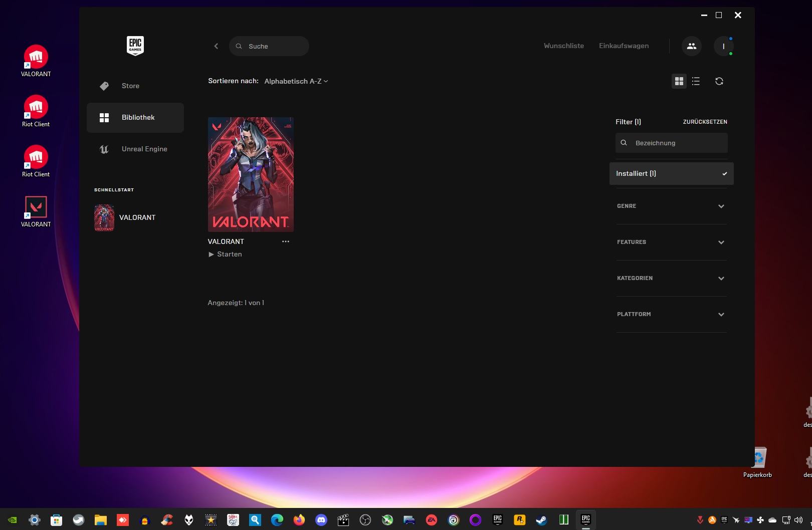Open the Store section
Viewport: 812px width, 530px height.
pos(135,86)
